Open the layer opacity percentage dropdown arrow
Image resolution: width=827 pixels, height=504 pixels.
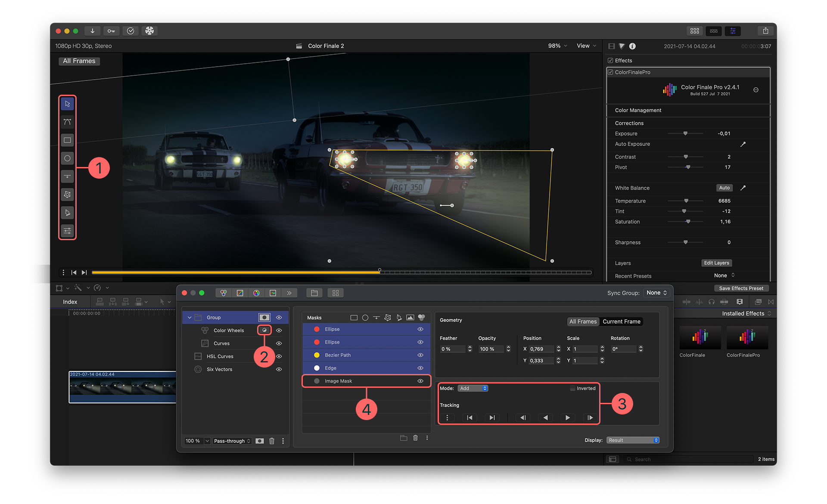(207, 441)
